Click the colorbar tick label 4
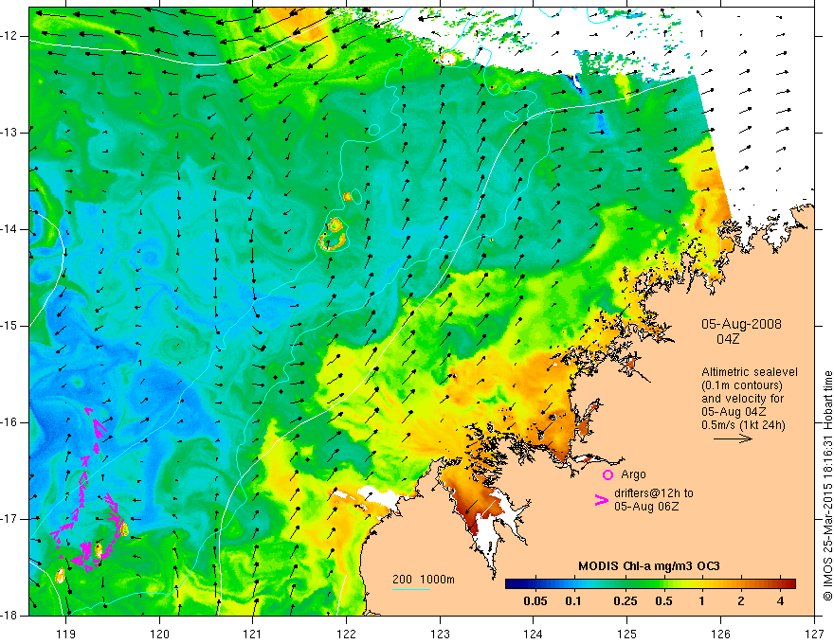 (x=780, y=601)
